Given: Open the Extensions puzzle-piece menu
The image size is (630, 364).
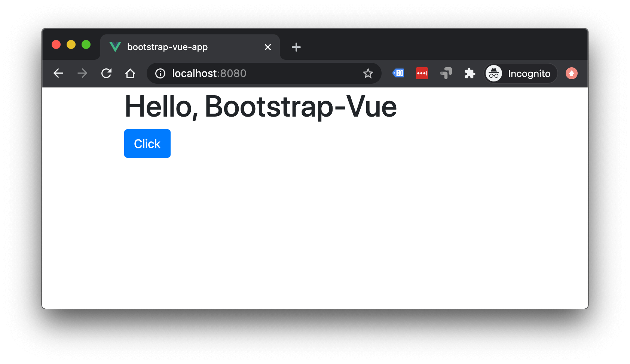Looking at the screenshot, I should [x=470, y=73].
